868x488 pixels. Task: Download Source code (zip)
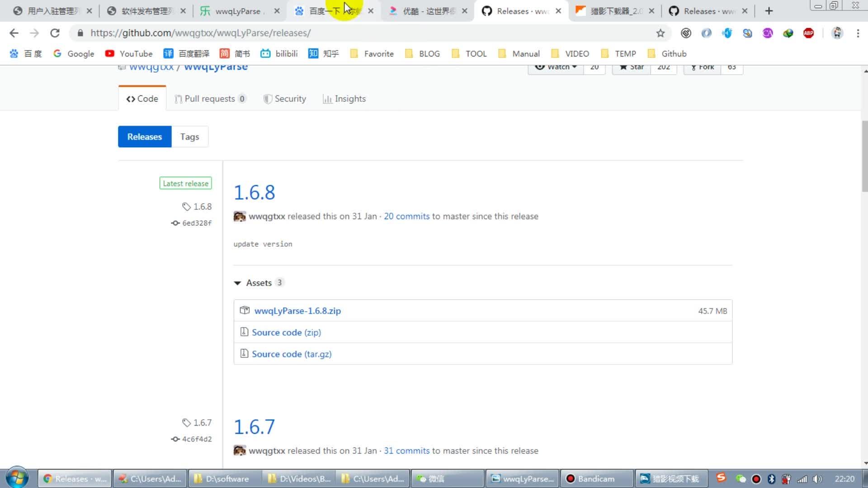[286, 333]
